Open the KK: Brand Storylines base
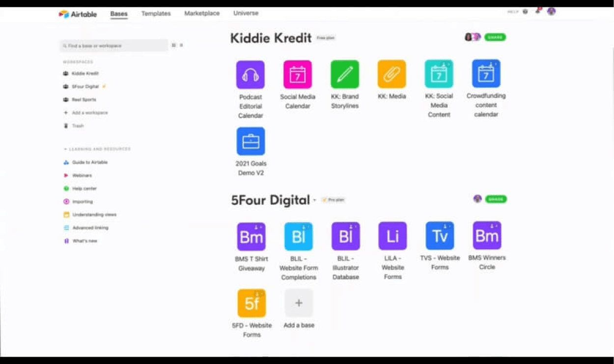Viewport: 614px width, 364px height. 345,75
